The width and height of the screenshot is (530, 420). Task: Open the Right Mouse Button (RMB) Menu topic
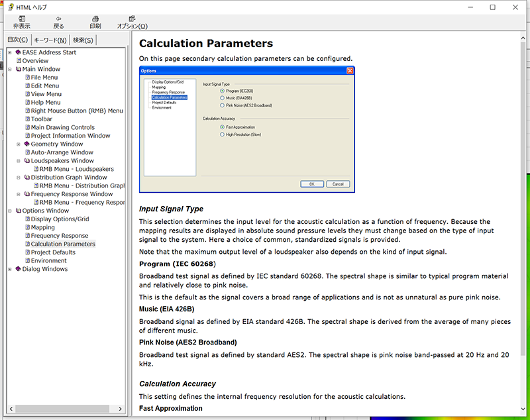[x=77, y=111]
